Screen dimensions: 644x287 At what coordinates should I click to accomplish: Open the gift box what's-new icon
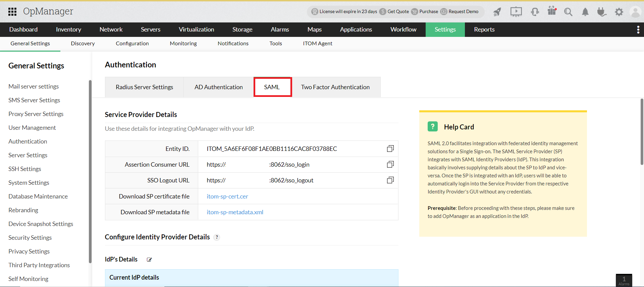pyautogui.click(x=552, y=11)
